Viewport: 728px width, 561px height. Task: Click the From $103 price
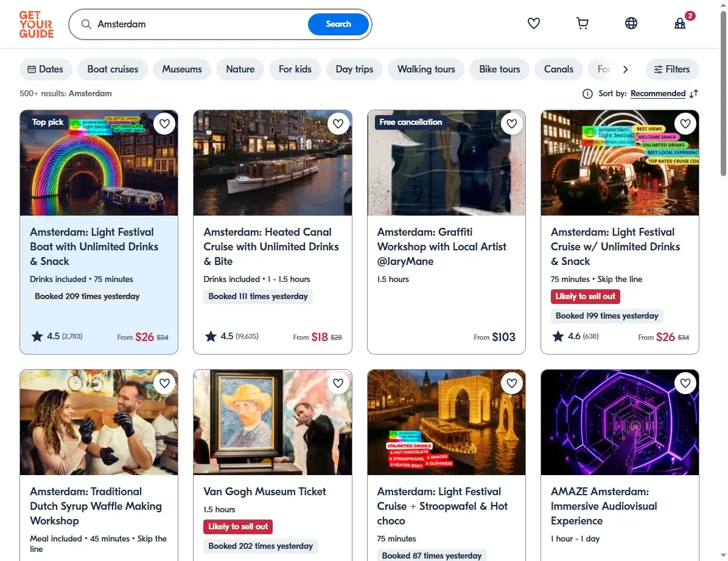pyautogui.click(x=494, y=337)
